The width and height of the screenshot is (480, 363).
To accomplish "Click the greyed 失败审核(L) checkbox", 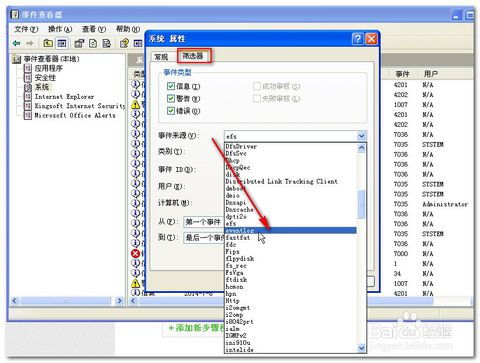I will [257, 99].
